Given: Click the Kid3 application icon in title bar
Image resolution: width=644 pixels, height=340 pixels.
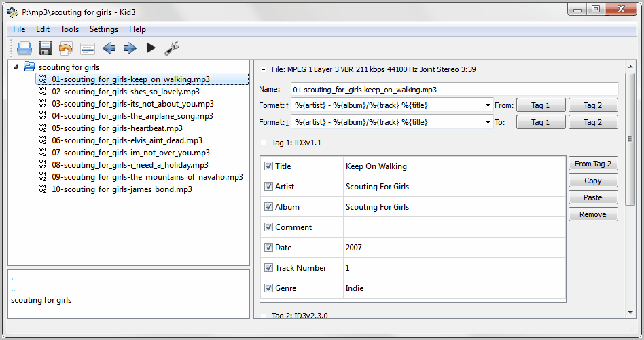Looking at the screenshot, I should 12,12.
